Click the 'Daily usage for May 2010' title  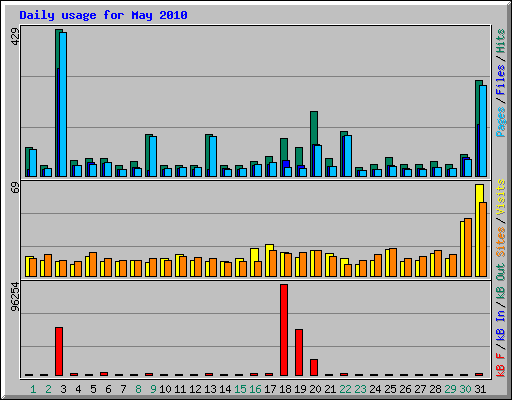(103, 15)
